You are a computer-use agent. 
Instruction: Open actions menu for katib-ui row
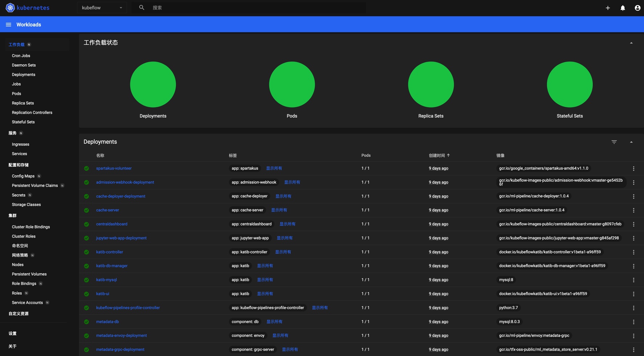[x=633, y=294]
